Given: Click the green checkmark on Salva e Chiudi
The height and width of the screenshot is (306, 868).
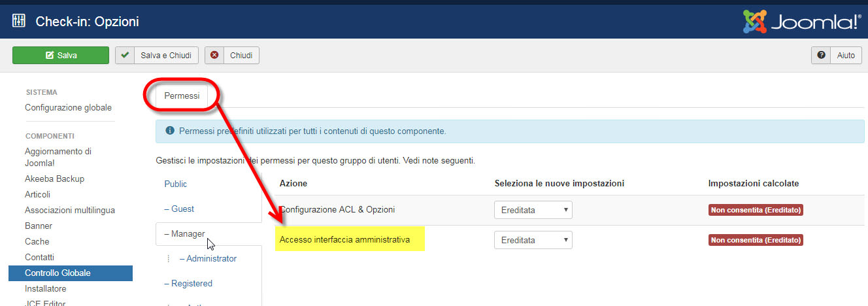Looking at the screenshot, I should point(125,56).
